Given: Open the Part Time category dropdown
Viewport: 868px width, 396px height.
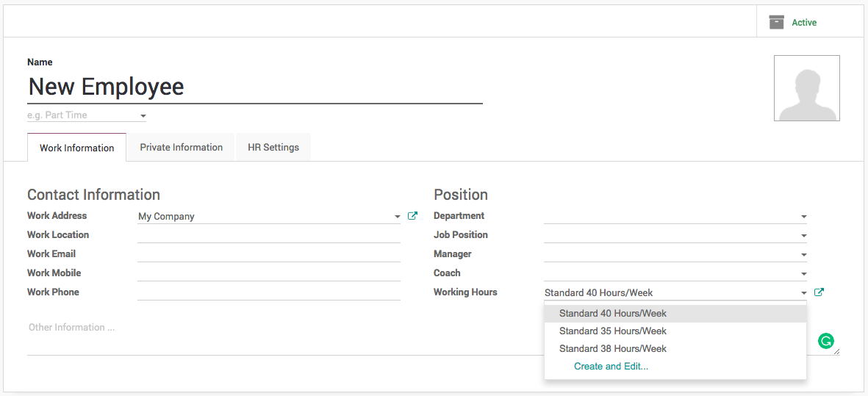Looking at the screenshot, I should pos(143,116).
